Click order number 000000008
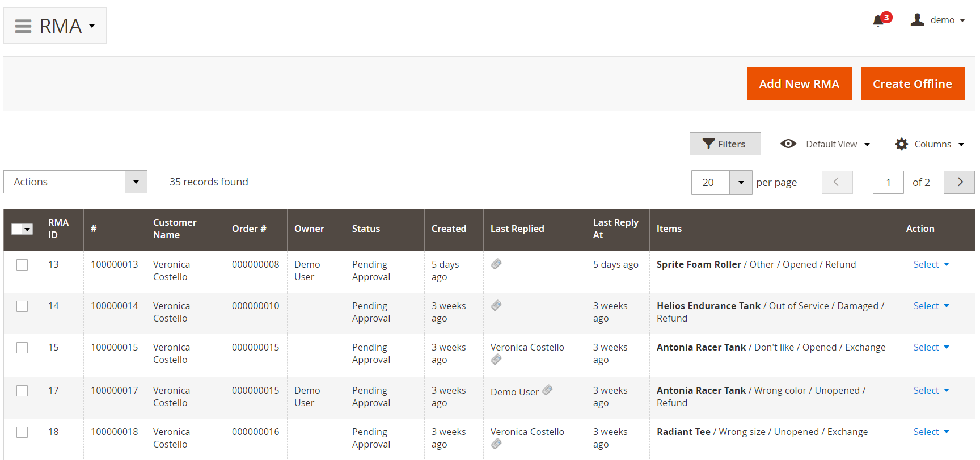This screenshot has height=460, width=980. (x=255, y=264)
